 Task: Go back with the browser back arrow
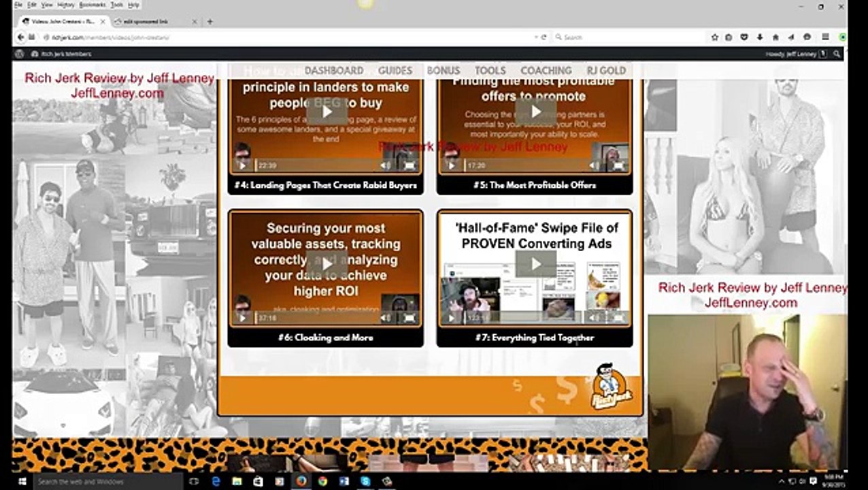(x=20, y=37)
